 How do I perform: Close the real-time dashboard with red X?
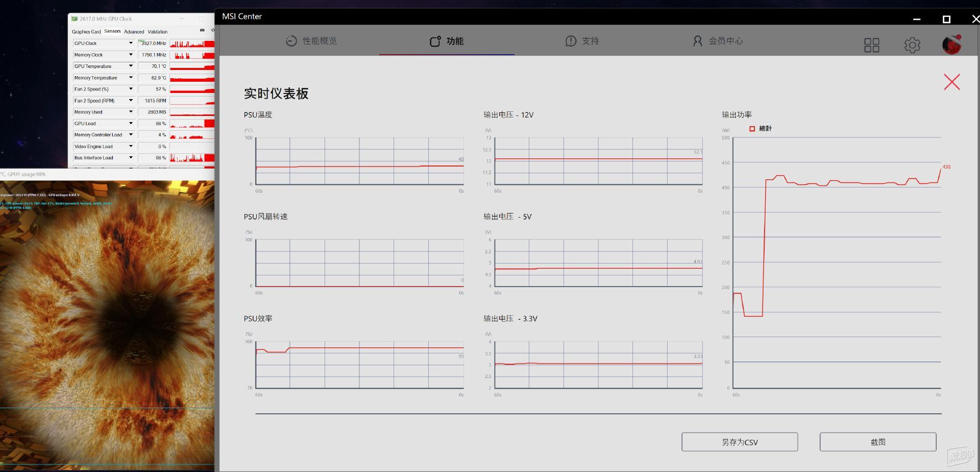951,82
